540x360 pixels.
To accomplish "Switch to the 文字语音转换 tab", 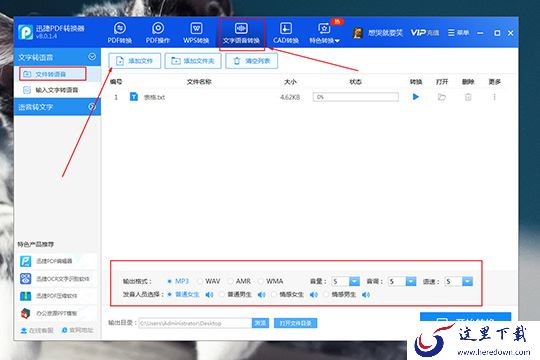I will pyautogui.click(x=241, y=33).
